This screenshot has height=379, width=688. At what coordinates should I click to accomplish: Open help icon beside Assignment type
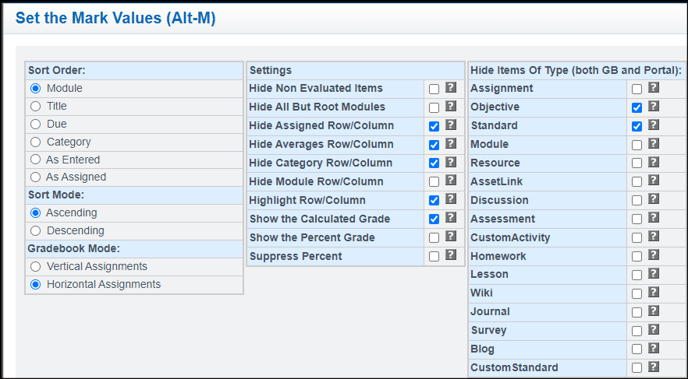654,88
